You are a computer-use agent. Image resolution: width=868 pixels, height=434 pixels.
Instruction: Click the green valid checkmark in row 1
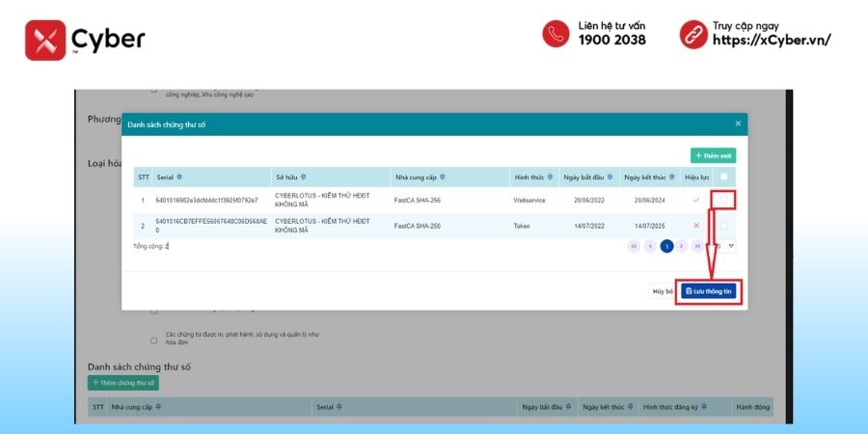click(696, 200)
